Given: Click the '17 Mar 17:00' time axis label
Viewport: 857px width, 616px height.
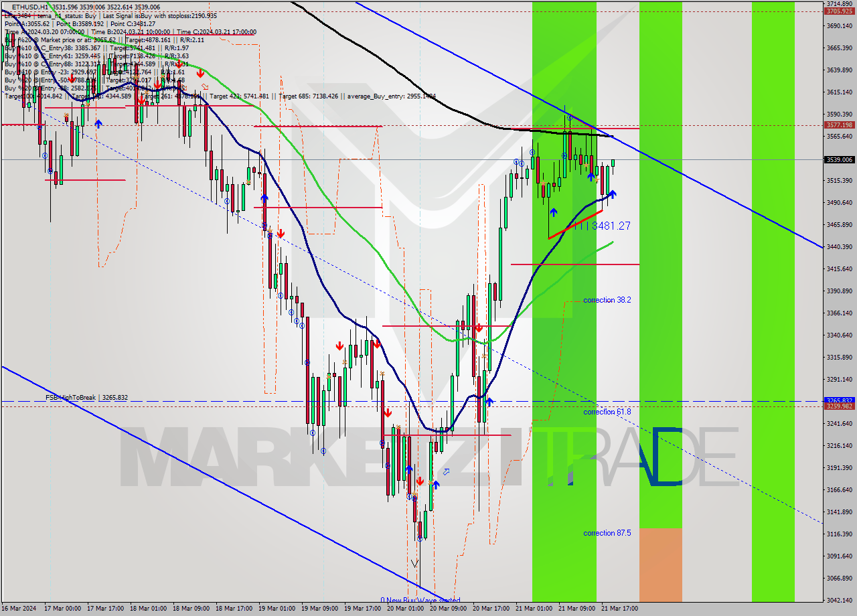Looking at the screenshot, I should coord(104,609).
